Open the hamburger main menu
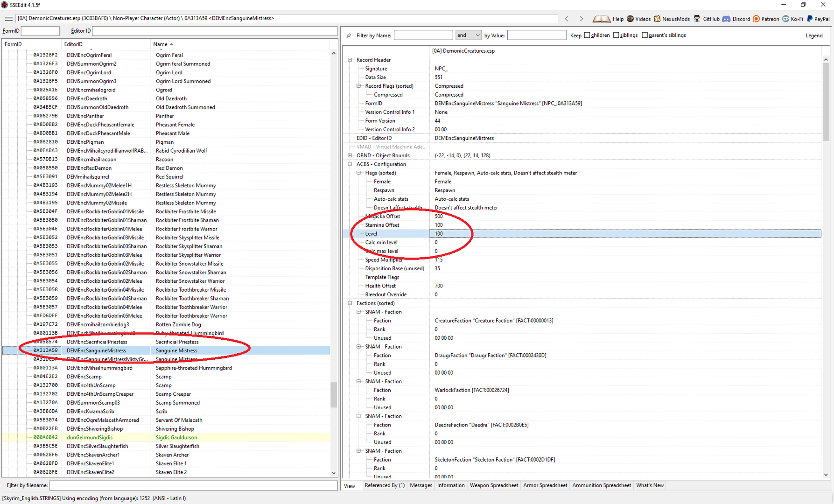834x504 pixels. click(x=8, y=19)
